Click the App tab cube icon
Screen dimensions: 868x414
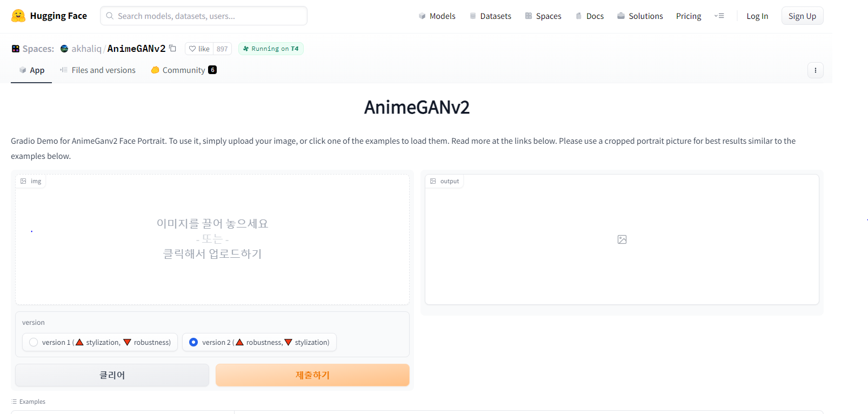(23, 70)
